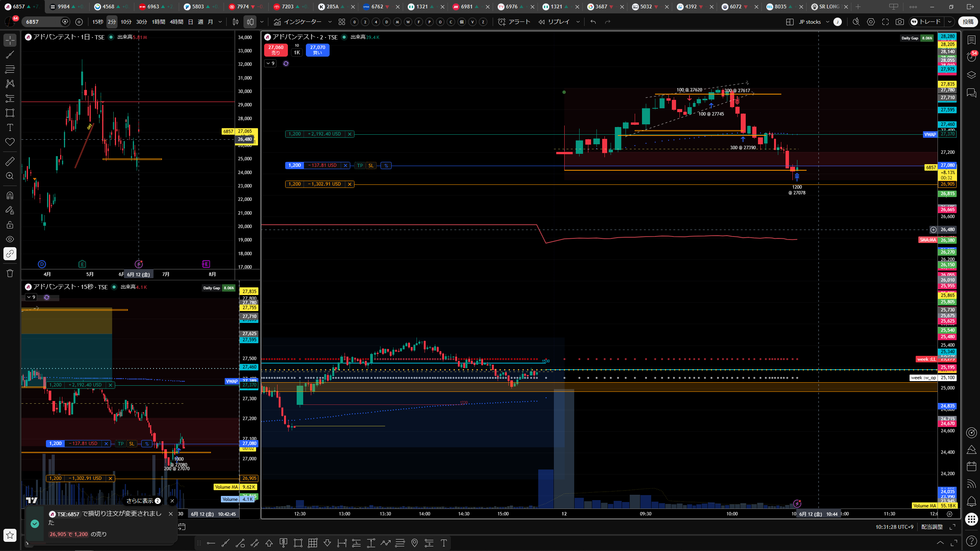Click the 投稿 publish button
The height and width of the screenshot is (551, 980).
coord(968,22)
